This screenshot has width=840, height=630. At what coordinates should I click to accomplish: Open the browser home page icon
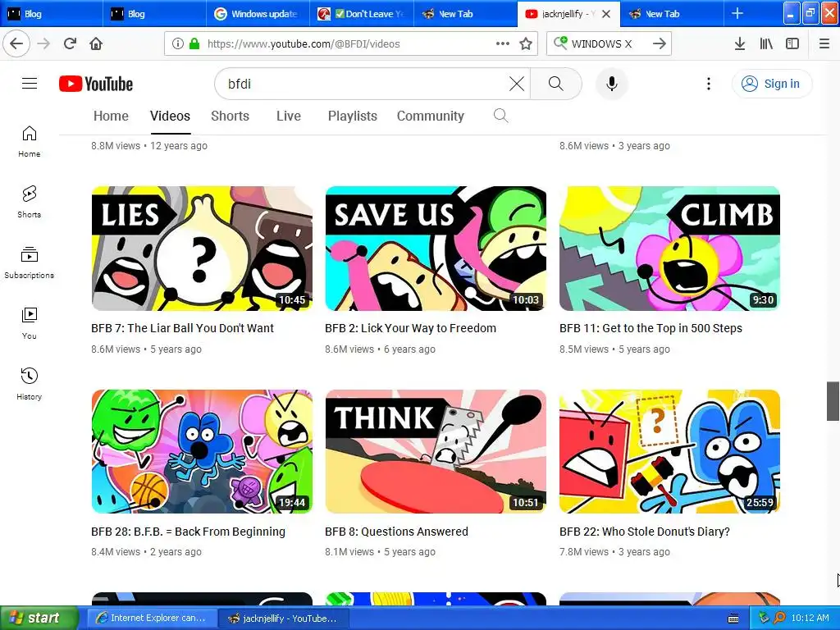tap(96, 43)
